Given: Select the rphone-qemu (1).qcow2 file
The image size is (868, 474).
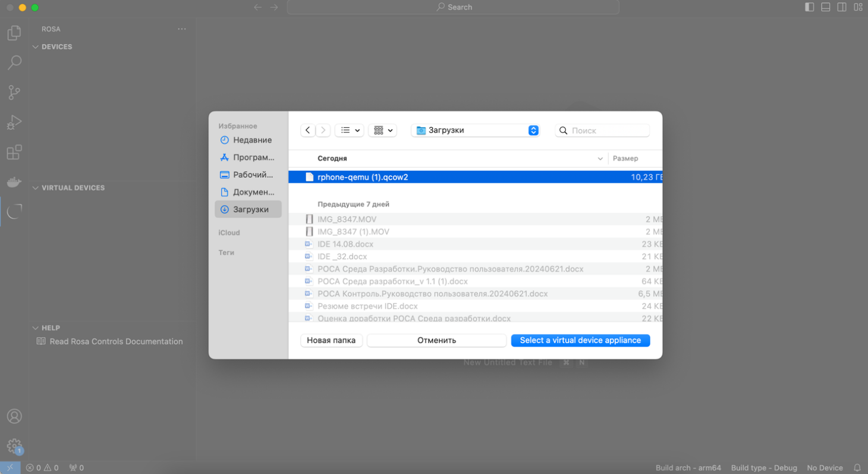Looking at the screenshot, I should click(x=363, y=177).
